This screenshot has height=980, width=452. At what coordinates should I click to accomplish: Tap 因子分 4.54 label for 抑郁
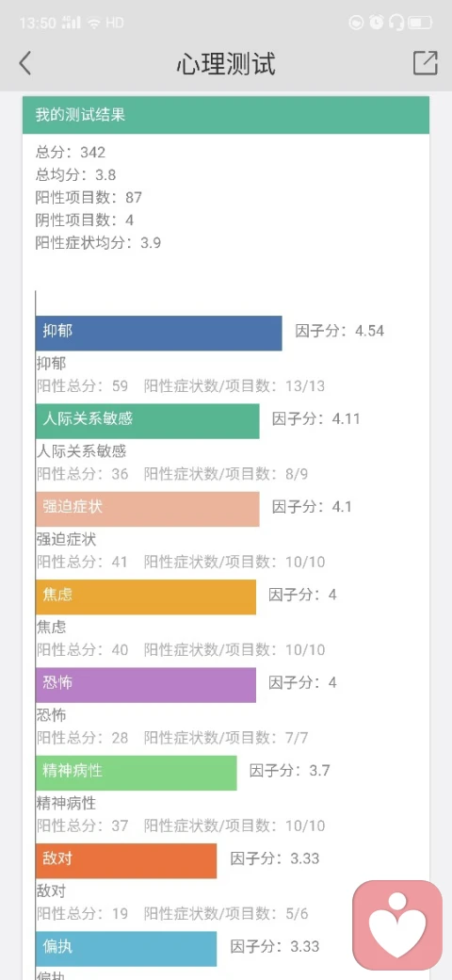[340, 331]
